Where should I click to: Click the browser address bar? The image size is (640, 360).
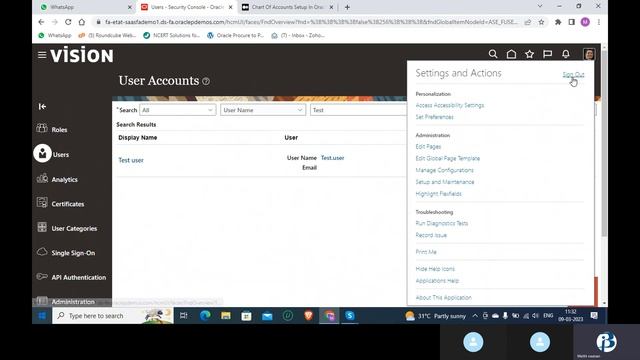310,22
